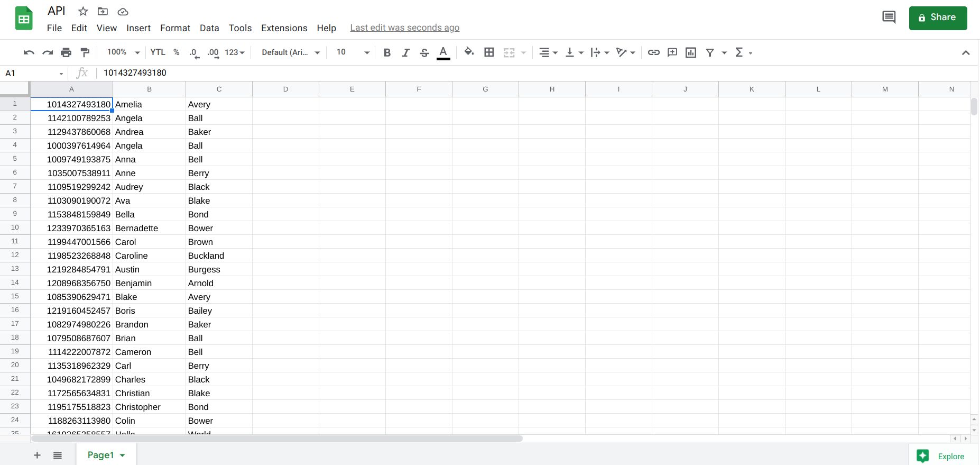
Task: Move document with the folder icon
Action: point(103,11)
